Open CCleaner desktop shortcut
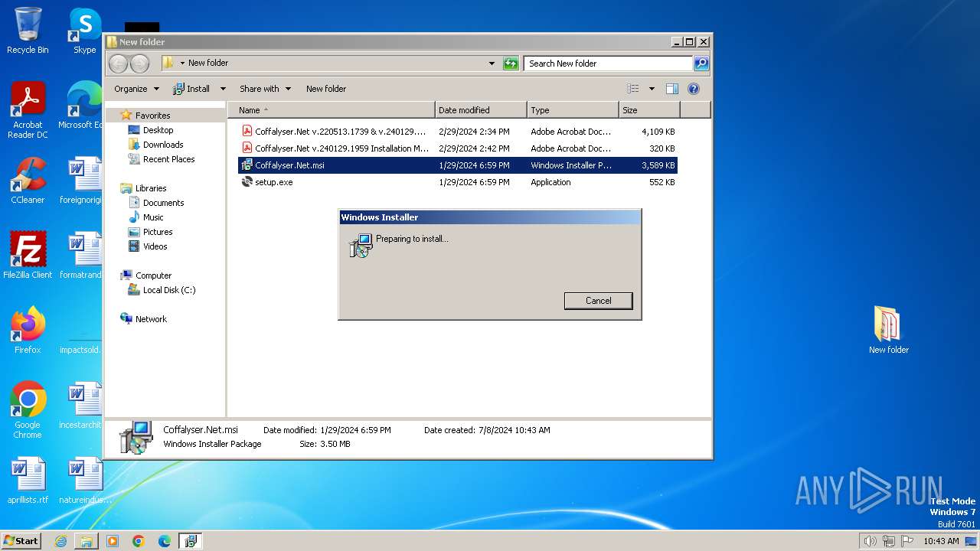The image size is (980, 551). [x=28, y=181]
